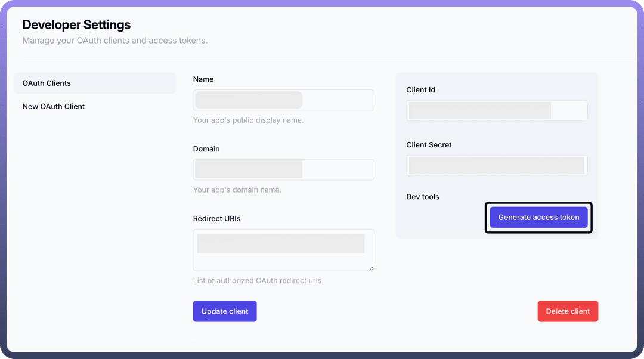Click into the Domain input field
The image size is (644, 359).
(x=283, y=169)
